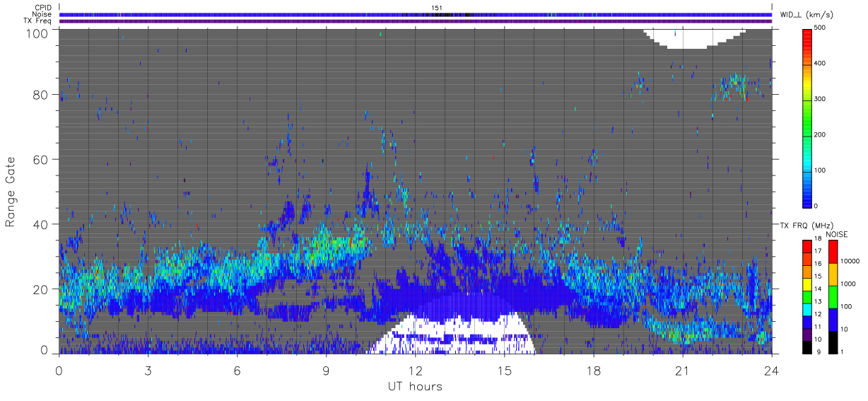The height and width of the screenshot is (401, 868).
Task: Click width colorbar label 200
Action: pos(820,134)
